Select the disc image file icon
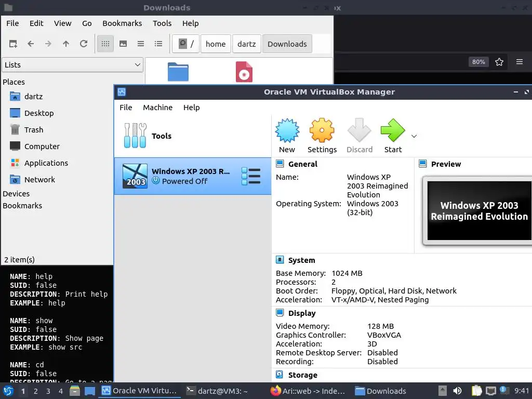 pos(244,72)
